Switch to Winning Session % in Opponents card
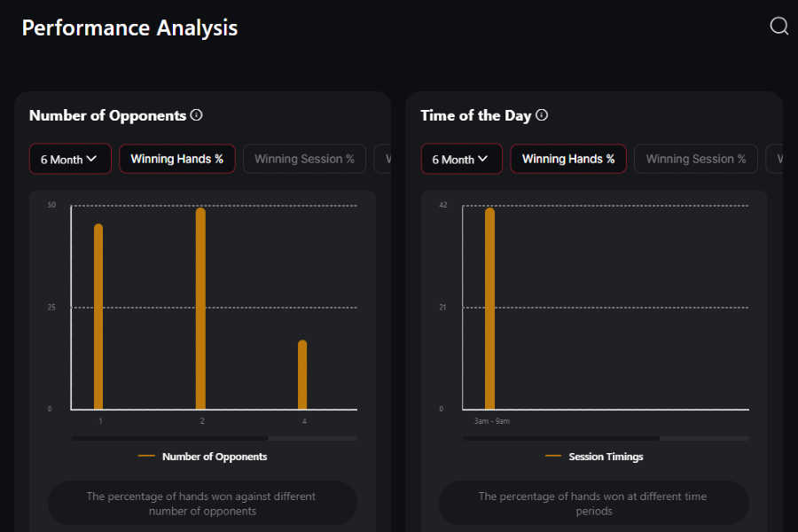This screenshot has width=798, height=532. (x=304, y=160)
